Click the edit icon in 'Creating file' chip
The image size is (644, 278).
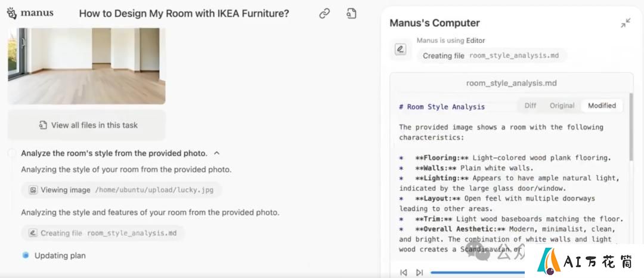[x=33, y=233]
